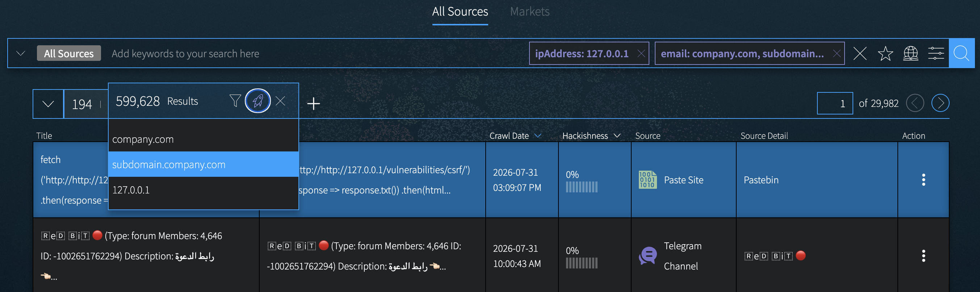Remove the ipAddress 127.0.0.1 filter tag
Viewport: 980px width, 292px height.
pyautogui.click(x=641, y=54)
